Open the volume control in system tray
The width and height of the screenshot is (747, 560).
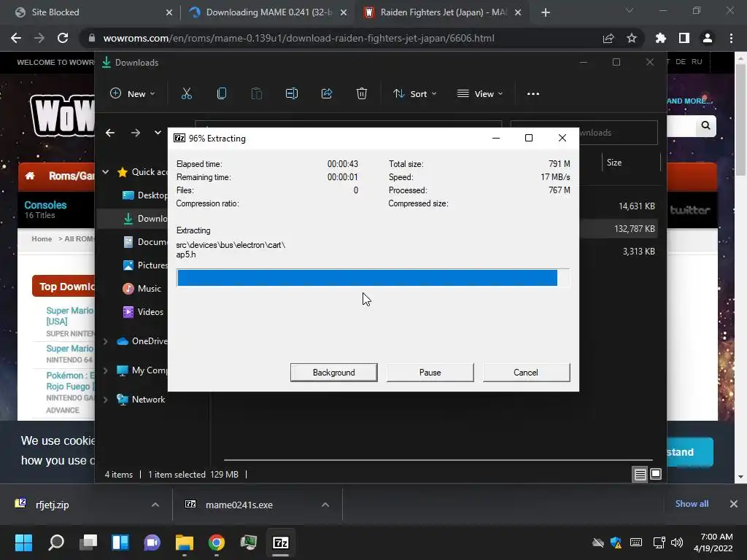676,542
